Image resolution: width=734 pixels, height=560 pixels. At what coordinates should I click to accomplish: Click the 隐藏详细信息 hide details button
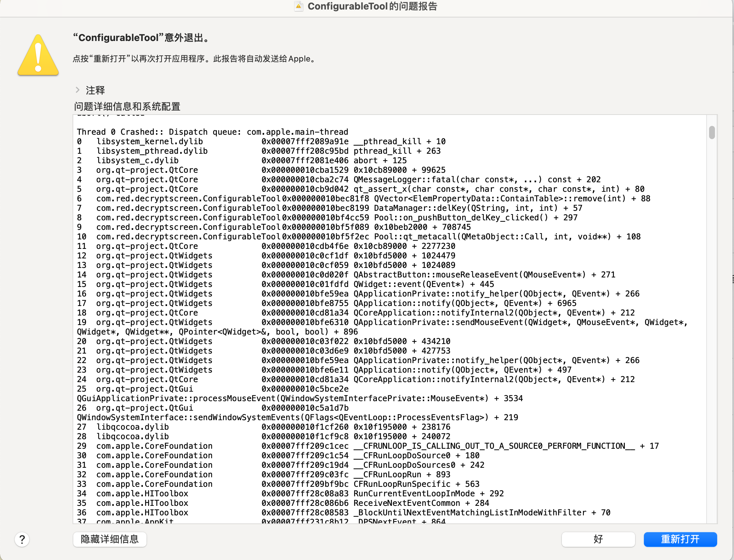[x=110, y=539]
